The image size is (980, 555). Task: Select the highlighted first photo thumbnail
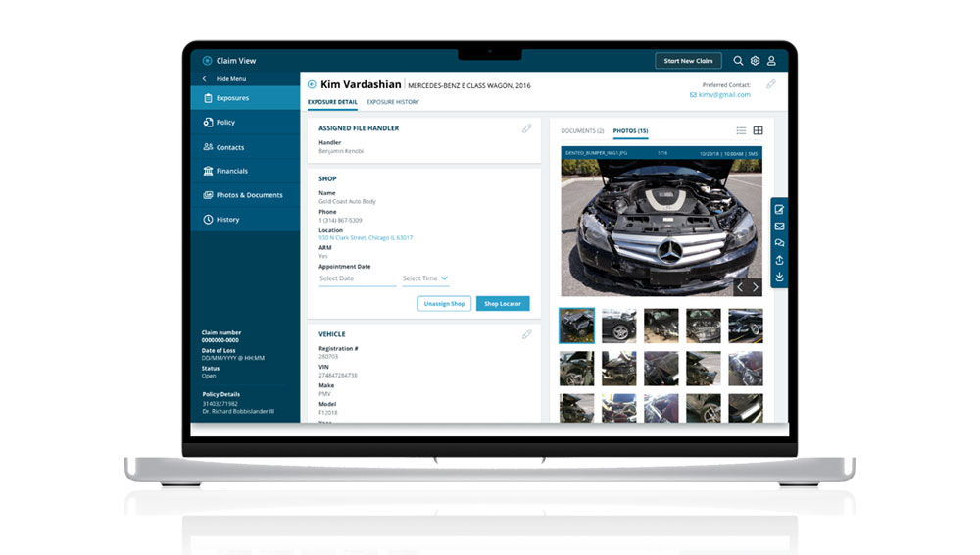577,326
